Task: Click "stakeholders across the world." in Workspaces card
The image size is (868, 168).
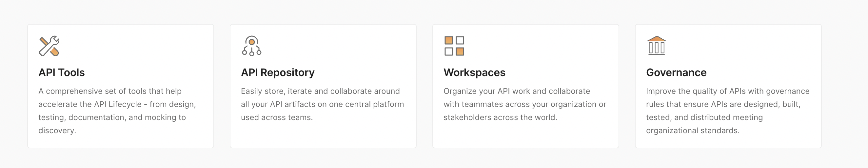Action: click(x=500, y=117)
